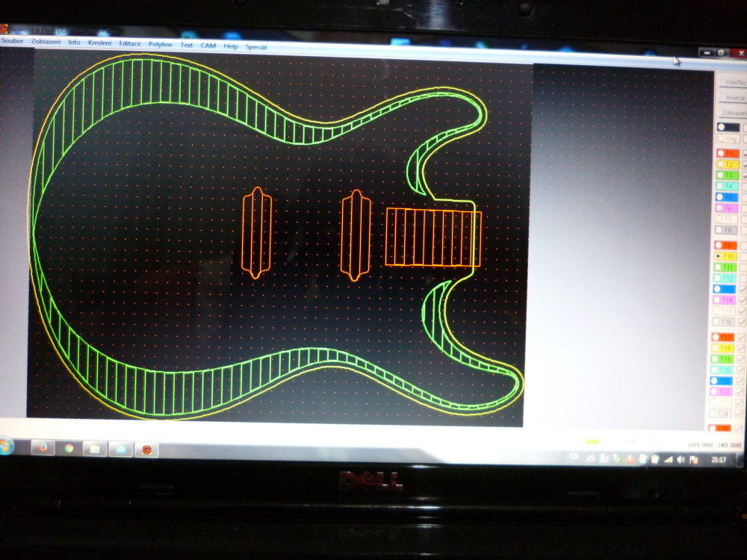Pick the pink T6 layer swatch
The height and width of the screenshot is (560, 747).
point(726,208)
